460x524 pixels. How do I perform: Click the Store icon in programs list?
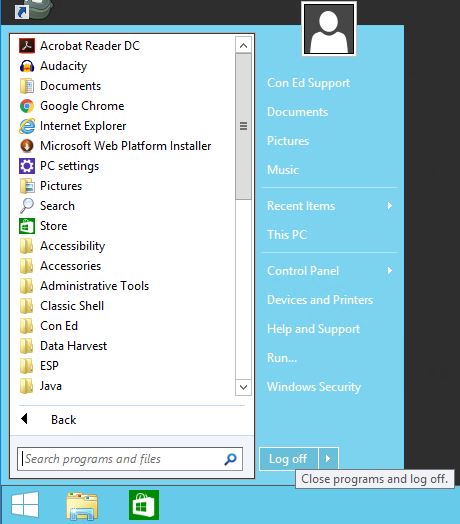tap(27, 226)
